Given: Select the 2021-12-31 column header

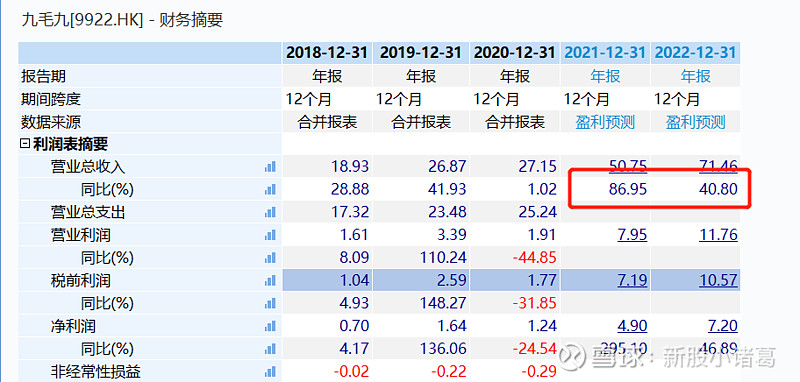Looking at the screenshot, I should 605,53.
